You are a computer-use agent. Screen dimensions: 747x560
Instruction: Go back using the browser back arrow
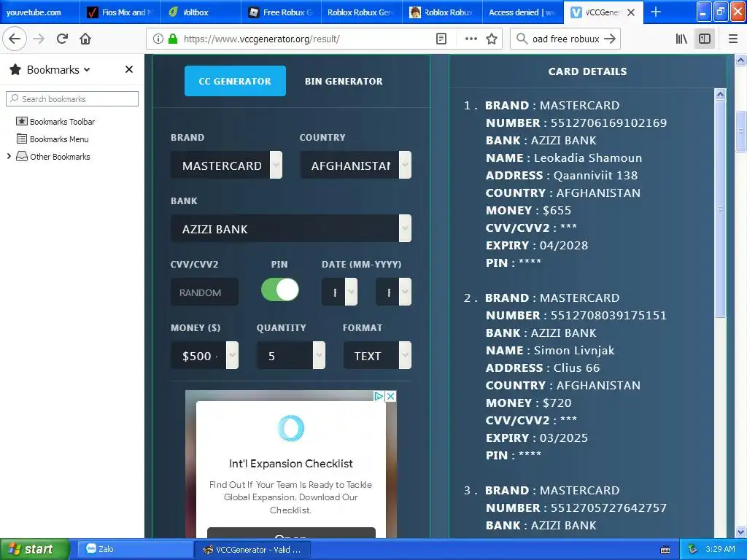[x=15, y=39]
